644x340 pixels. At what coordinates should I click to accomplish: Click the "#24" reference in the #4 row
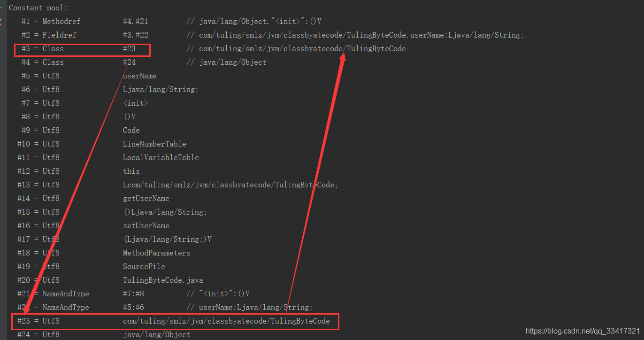(129, 62)
